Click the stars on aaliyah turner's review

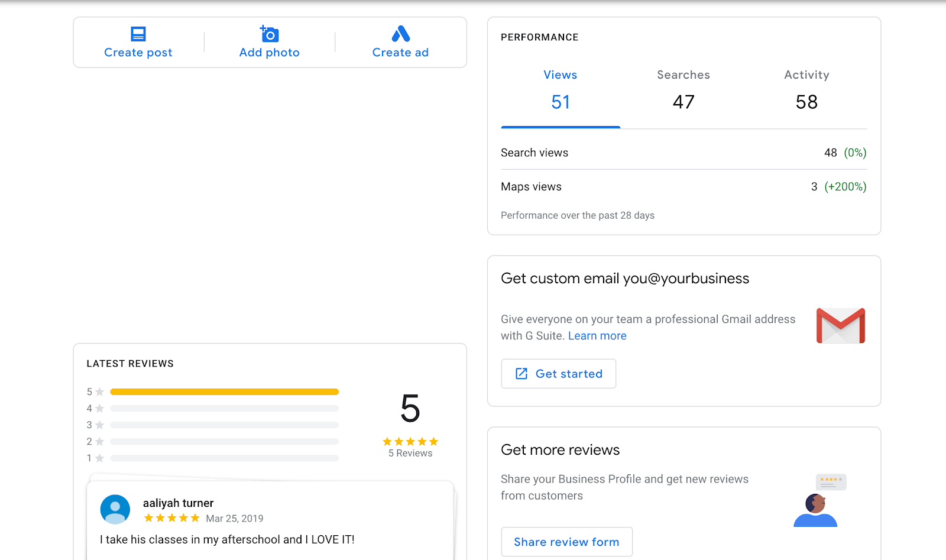pyautogui.click(x=172, y=518)
